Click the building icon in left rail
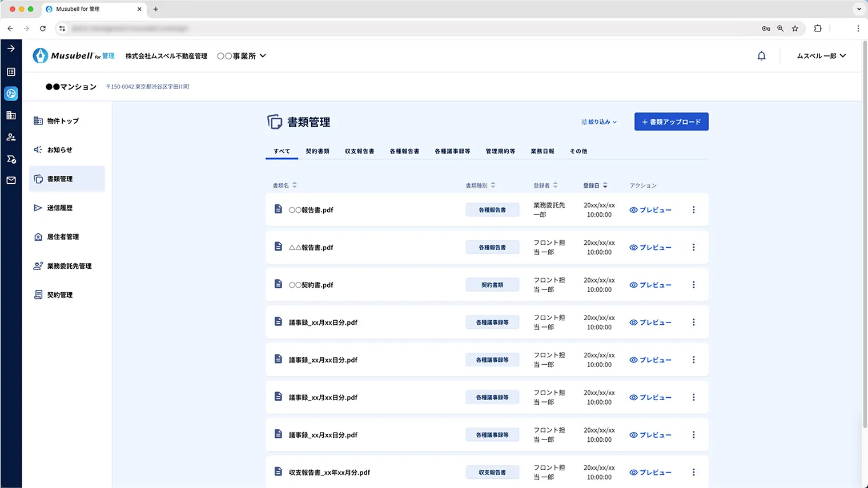Image resolution: width=868 pixels, height=488 pixels. [11, 115]
